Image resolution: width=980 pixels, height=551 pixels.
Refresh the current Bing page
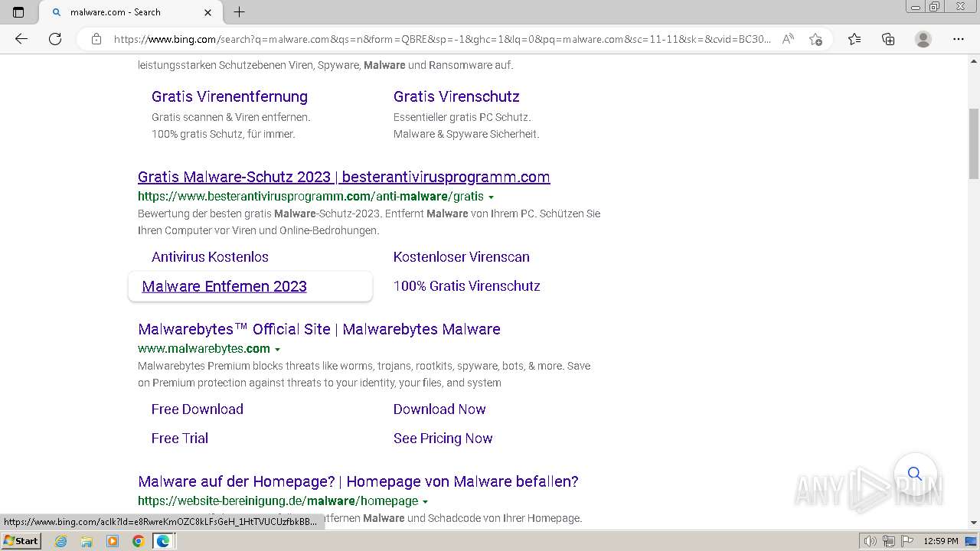point(55,39)
